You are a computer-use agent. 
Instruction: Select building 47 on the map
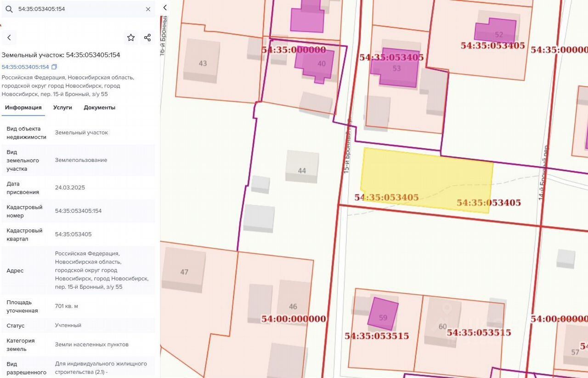tap(184, 270)
